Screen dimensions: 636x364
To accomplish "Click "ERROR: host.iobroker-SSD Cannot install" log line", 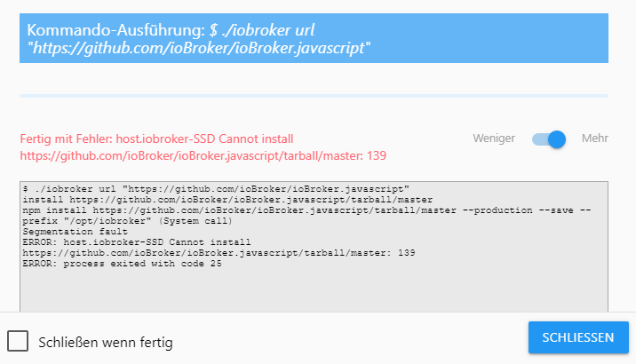I will (219, 248).
